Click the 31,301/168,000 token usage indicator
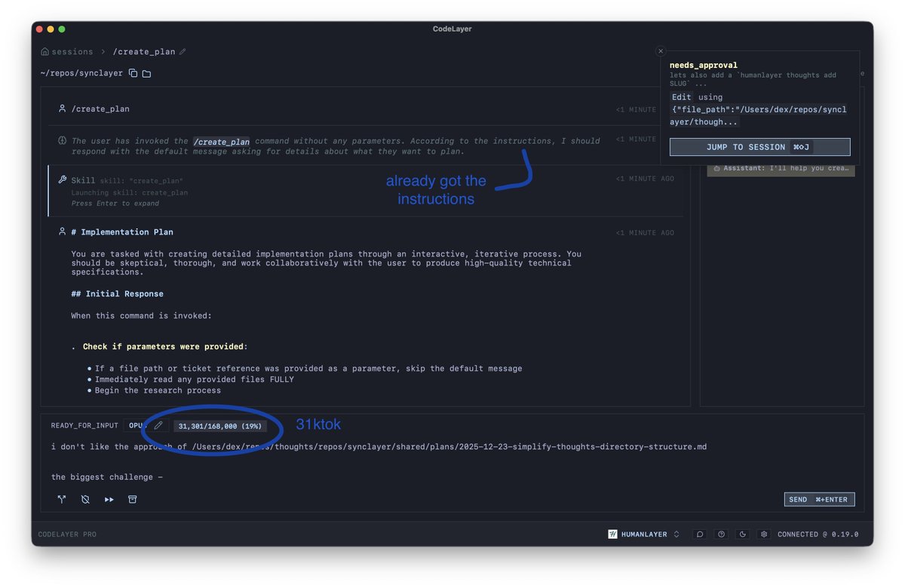 [x=219, y=425]
